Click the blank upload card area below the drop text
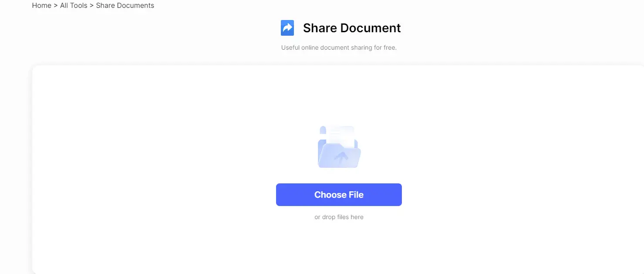The height and width of the screenshot is (274, 644). pyautogui.click(x=339, y=246)
